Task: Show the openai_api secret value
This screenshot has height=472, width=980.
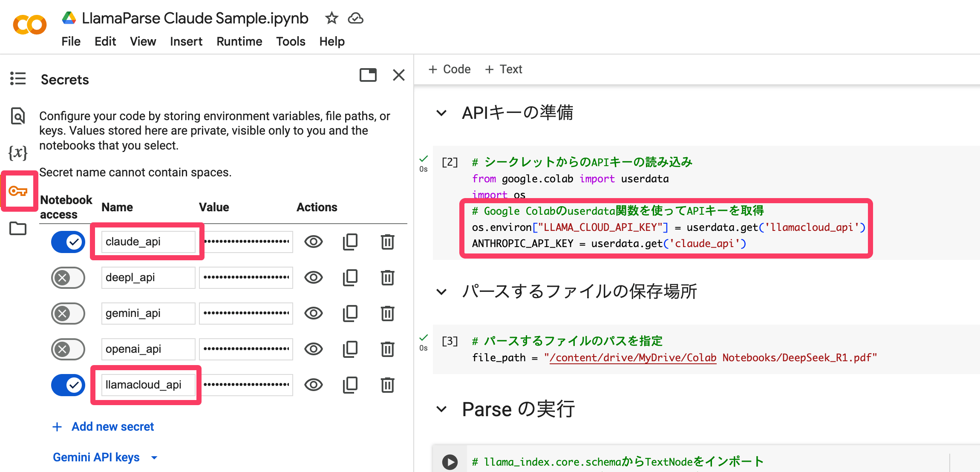Action: (314, 349)
